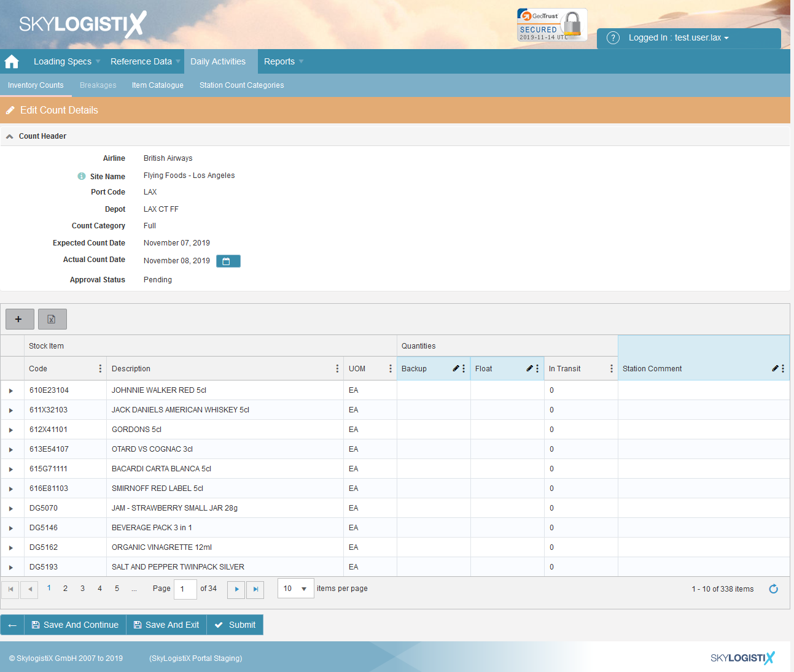Viewport: 794px width, 672px height.
Task: Switch to the Inventory Counts tab
Action: click(36, 85)
